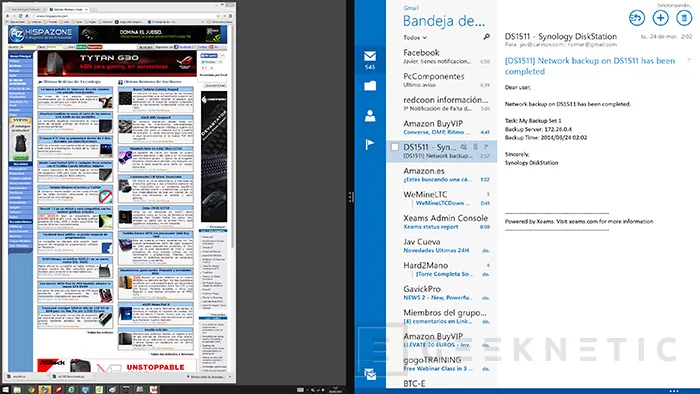Image resolution: width=700 pixels, height=394 pixels.
Task: Open the Xeams Admin Console status report
Action: click(442, 221)
